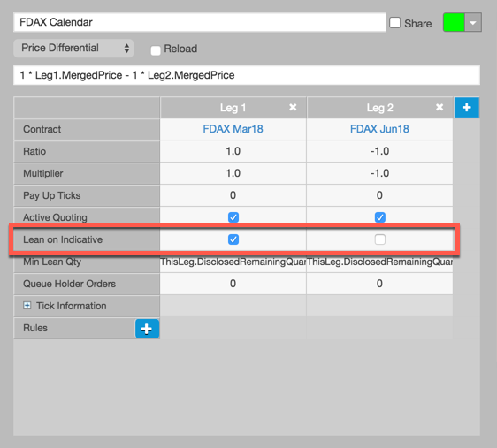Open the color picker dropdown arrow
The width and height of the screenshot is (497, 448).
coord(473,22)
